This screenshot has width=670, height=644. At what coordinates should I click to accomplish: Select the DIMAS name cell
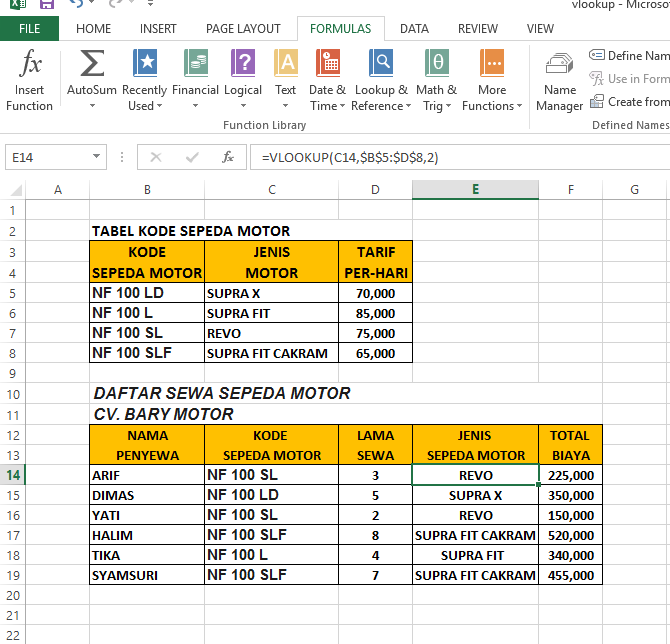point(147,495)
